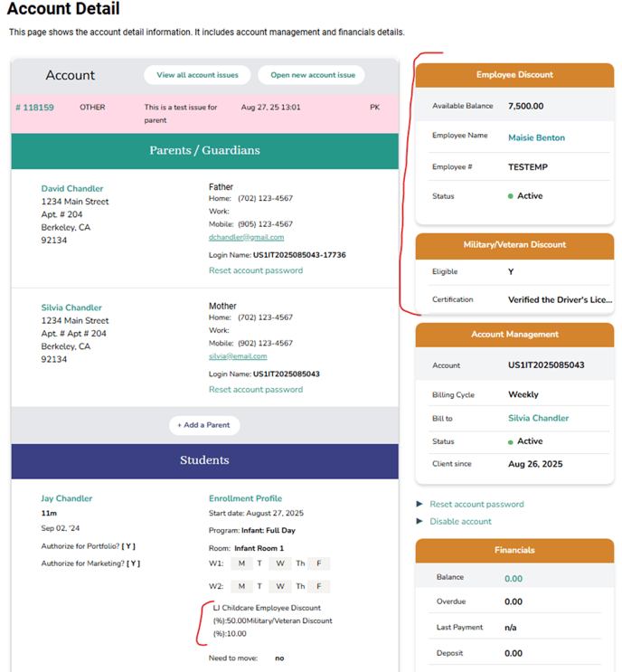The height and width of the screenshot is (672, 622).
Task: Open new account issue
Action: click(x=311, y=75)
